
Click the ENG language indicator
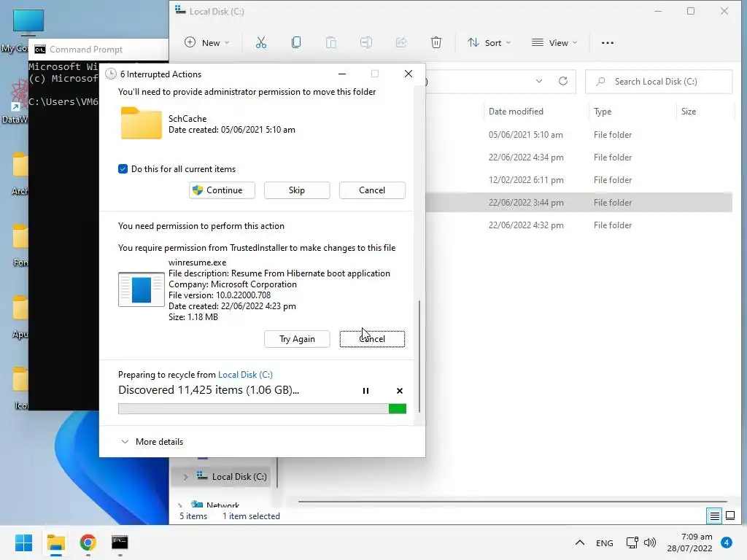[605, 542]
